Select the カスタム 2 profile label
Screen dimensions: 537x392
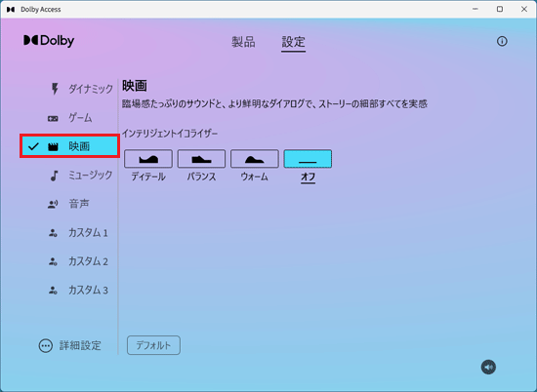[88, 261]
